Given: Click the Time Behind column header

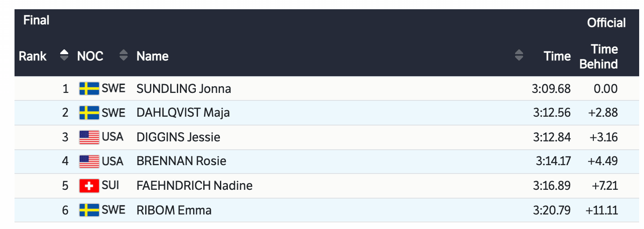Looking at the screenshot, I should tap(598, 56).
